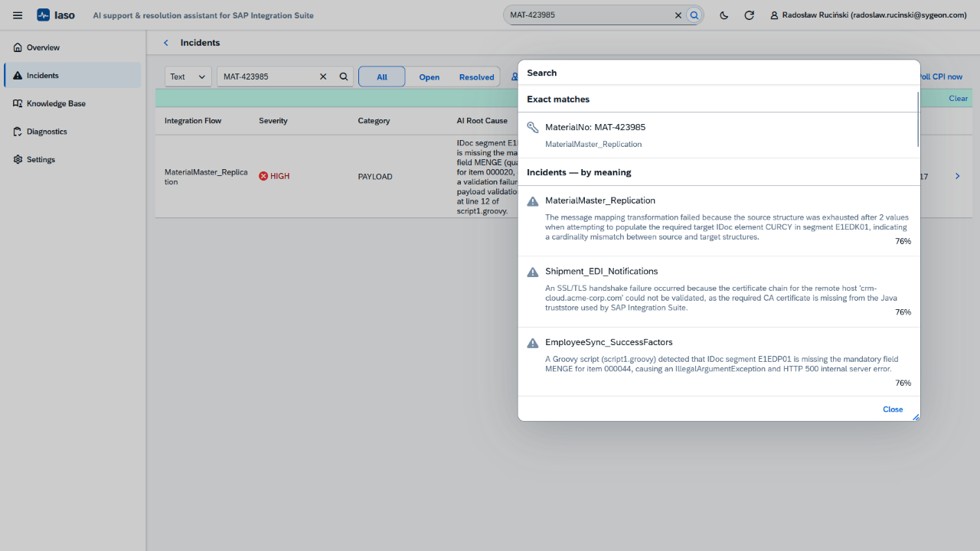Open the hamburger navigation menu

[18, 15]
